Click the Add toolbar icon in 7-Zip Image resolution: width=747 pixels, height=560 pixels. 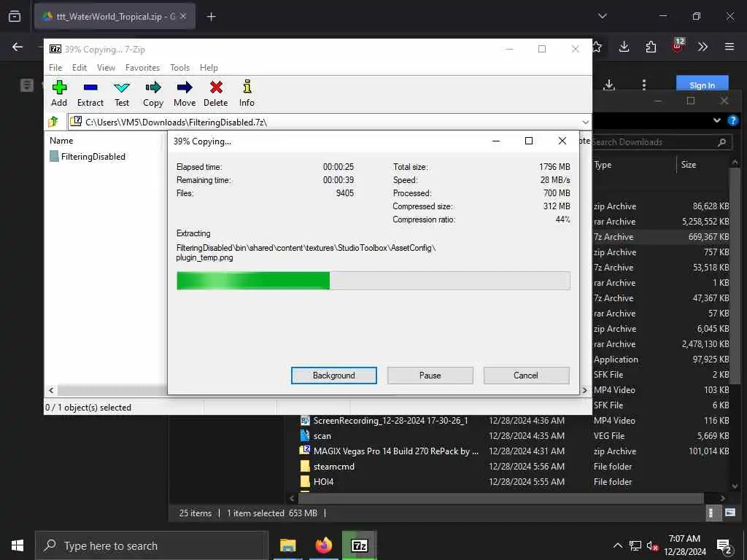pyautogui.click(x=59, y=93)
